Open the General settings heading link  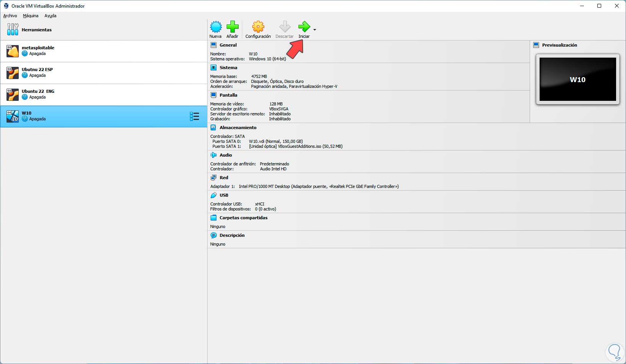click(x=228, y=45)
